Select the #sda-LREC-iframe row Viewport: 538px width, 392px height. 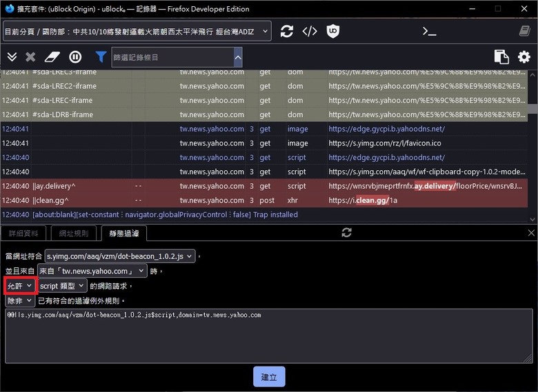(264, 101)
